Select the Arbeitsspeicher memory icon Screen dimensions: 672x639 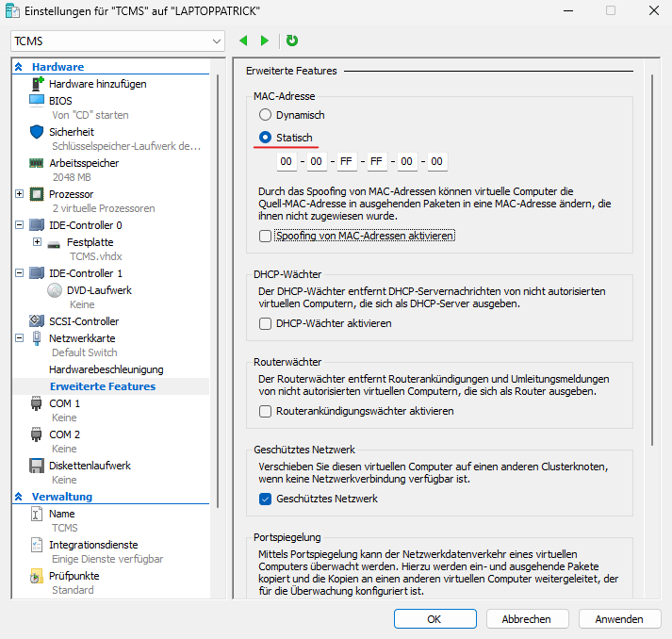[37, 163]
